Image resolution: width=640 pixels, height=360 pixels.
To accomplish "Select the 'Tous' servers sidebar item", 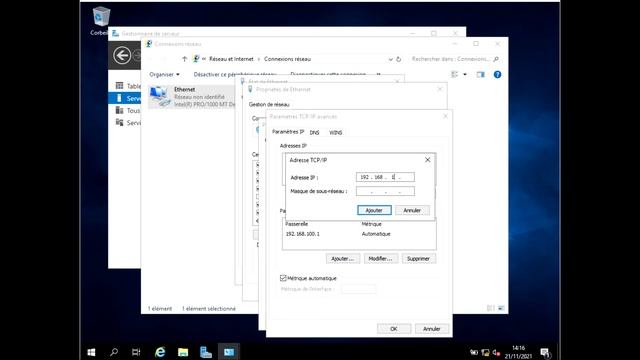I will point(128,111).
